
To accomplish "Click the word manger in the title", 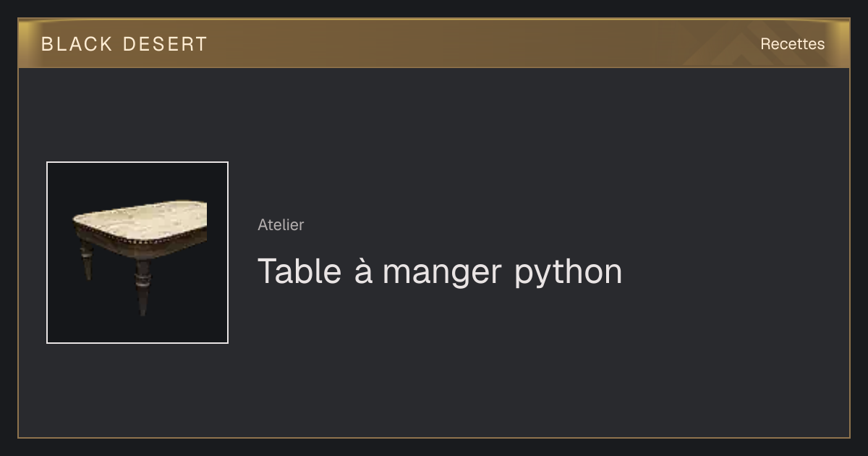I will (x=442, y=274).
